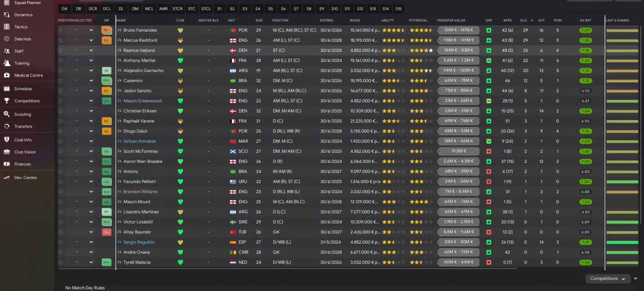This screenshot has height=291, width=644.
Task: Select the GK position tab
Action: pos(64,9)
